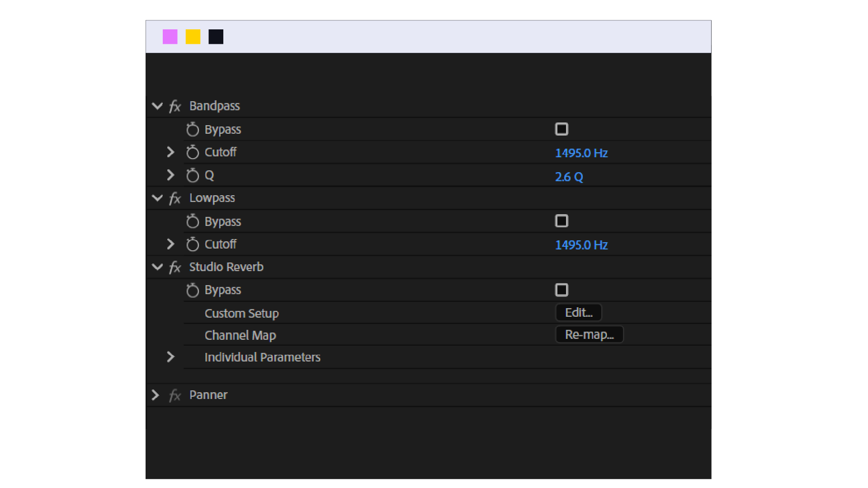Select the Studio Reverb effect name
868x488 pixels.
pyautogui.click(x=226, y=267)
